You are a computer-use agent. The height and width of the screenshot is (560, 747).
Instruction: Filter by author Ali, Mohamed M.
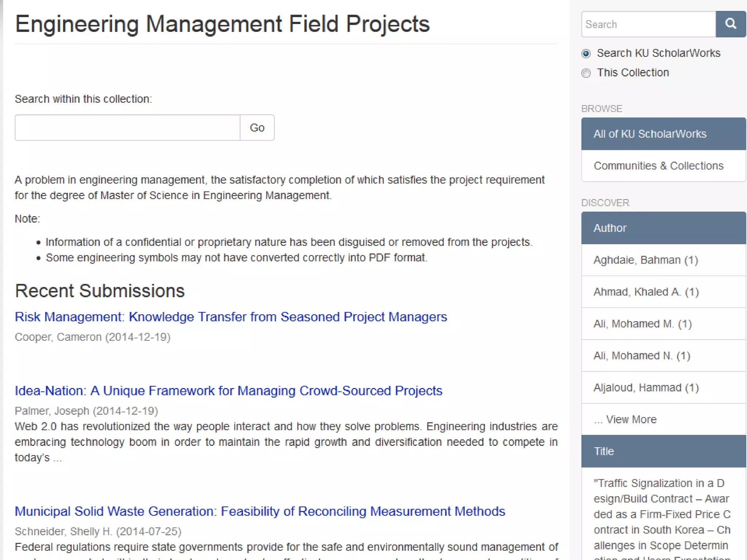click(642, 324)
